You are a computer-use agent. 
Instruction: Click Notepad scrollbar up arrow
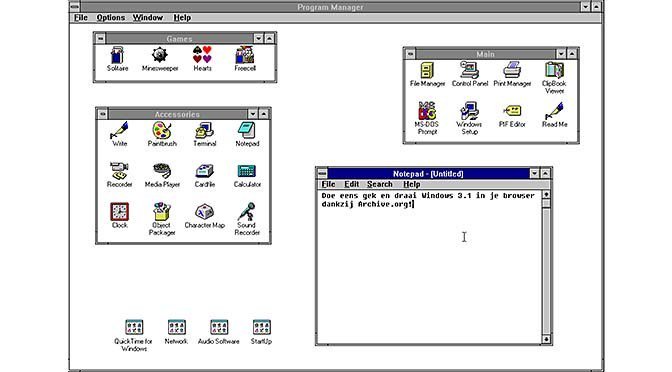[x=546, y=195]
